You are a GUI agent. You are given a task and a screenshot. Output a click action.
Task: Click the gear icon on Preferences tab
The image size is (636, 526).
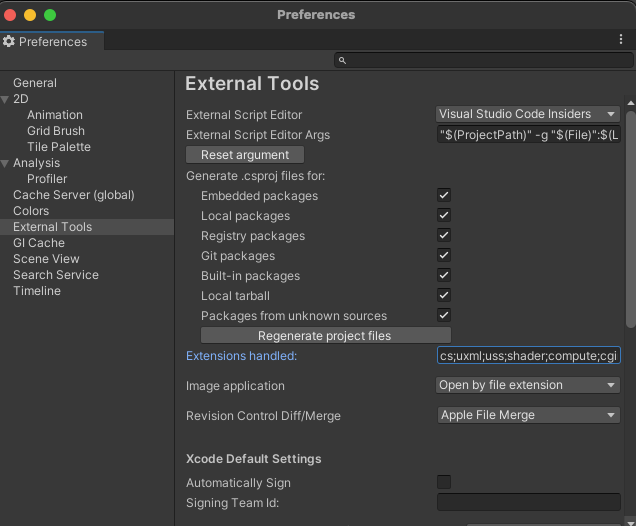[9, 42]
